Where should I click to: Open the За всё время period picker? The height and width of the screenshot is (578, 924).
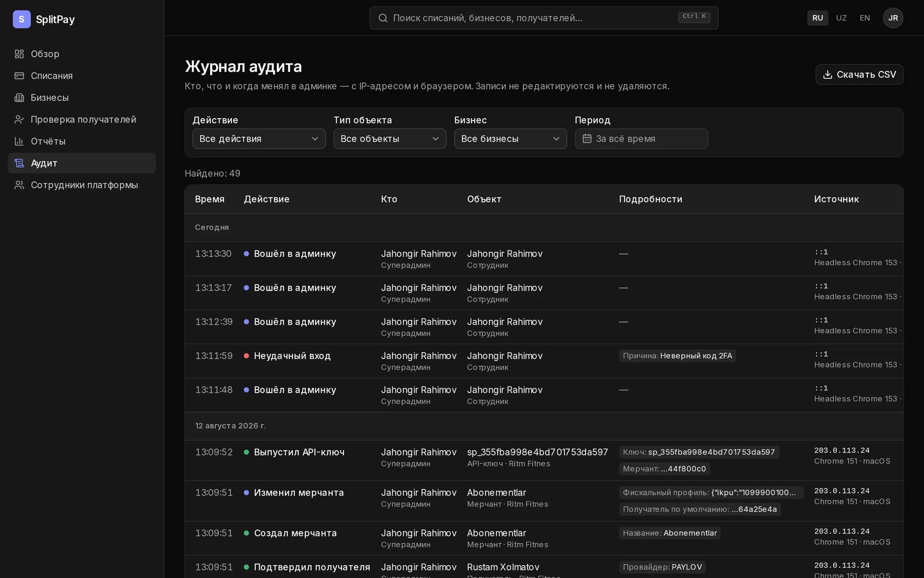pos(641,139)
